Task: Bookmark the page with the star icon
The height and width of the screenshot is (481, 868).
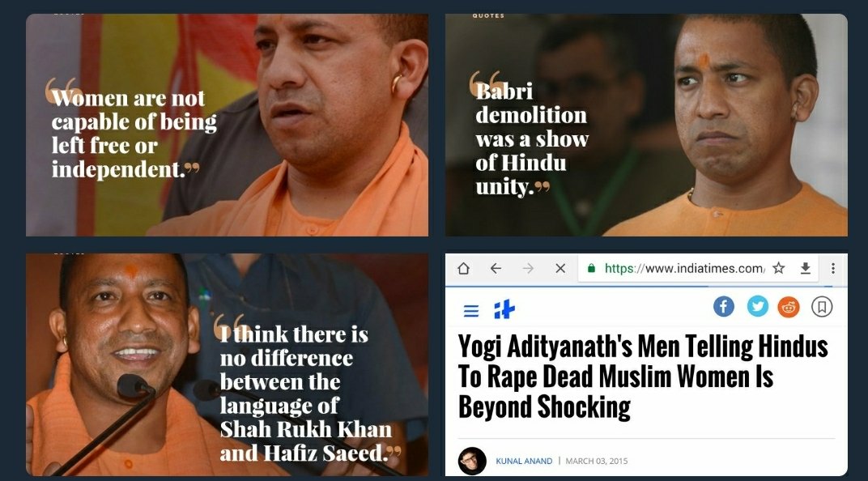Action: coord(779,269)
